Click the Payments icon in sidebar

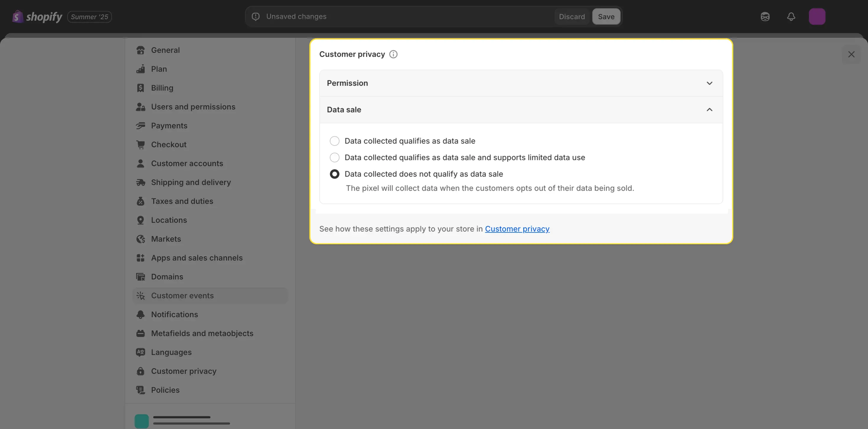141,126
